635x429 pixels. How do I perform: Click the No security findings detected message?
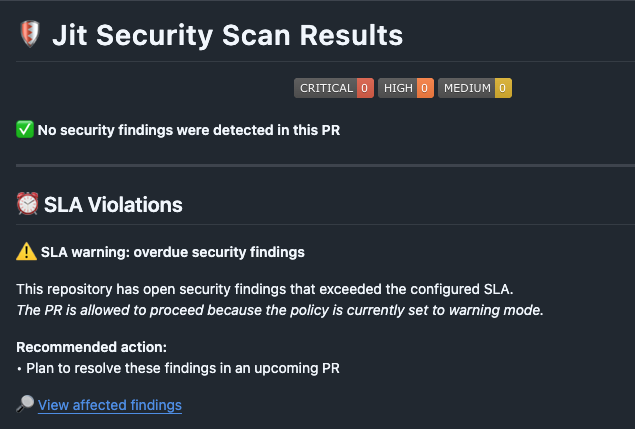[x=189, y=130]
